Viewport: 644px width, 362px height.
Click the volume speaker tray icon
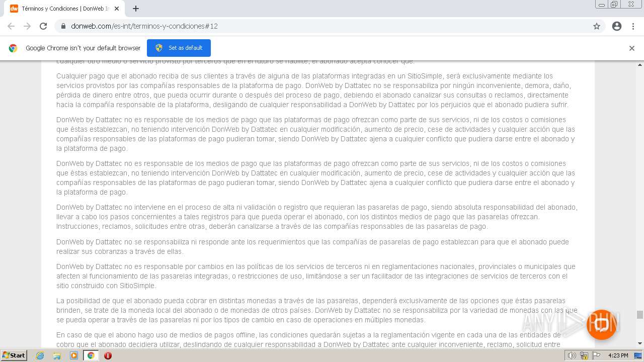click(572, 355)
